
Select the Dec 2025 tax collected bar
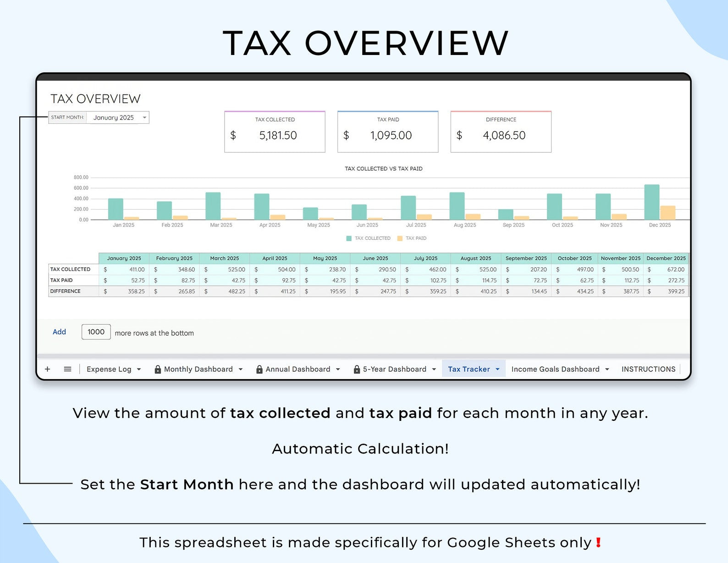coord(651,202)
